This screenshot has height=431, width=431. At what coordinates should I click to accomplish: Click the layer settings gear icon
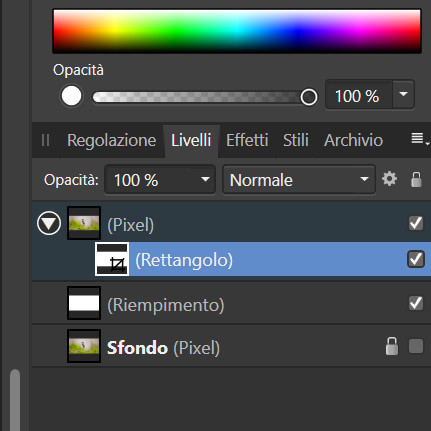[x=389, y=179]
